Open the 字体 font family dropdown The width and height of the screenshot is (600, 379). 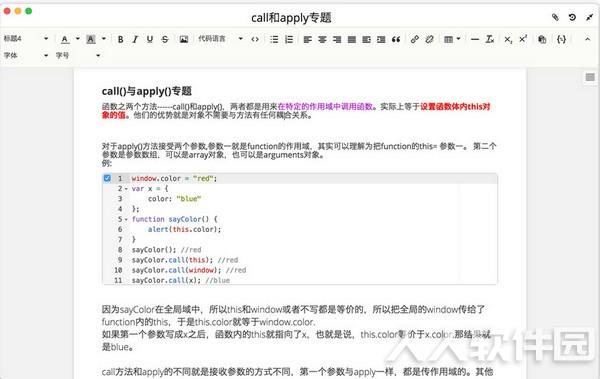pyautogui.click(x=26, y=56)
